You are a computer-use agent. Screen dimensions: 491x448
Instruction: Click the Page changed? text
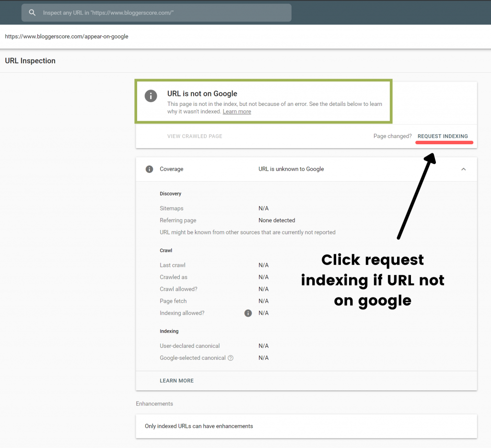click(x=392, y=137)
